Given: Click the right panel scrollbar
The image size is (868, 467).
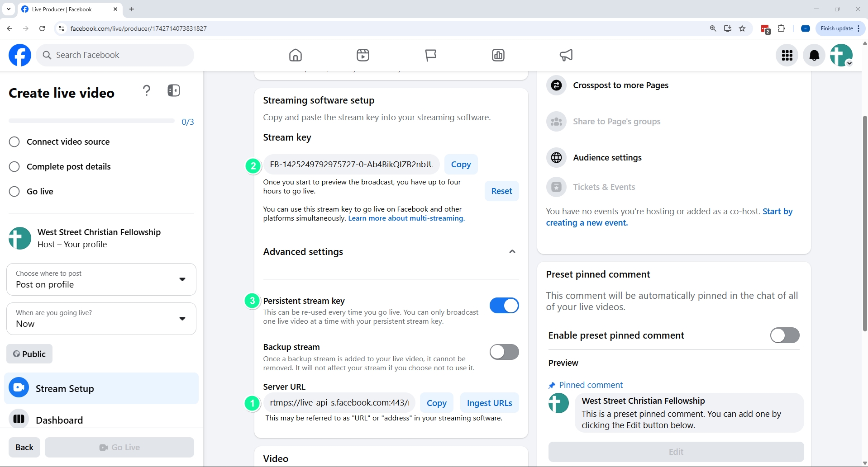Looking at the screenshot, I should (x=865, y=223).
